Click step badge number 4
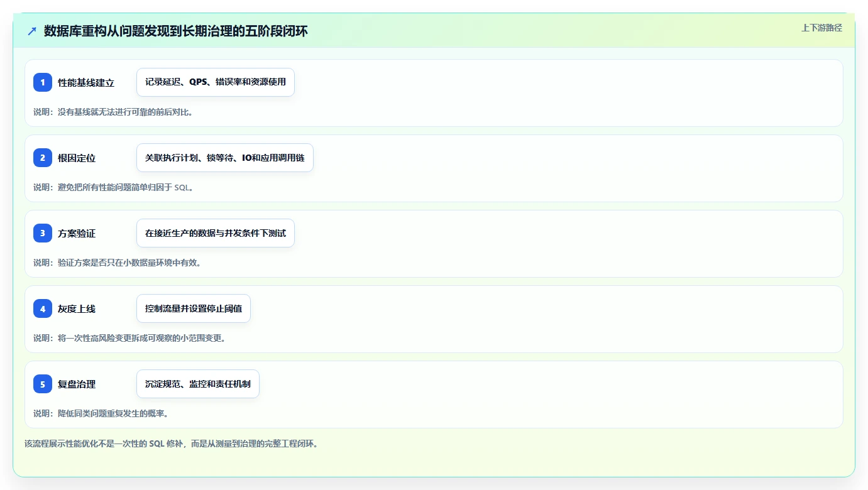 pos(43,308)
